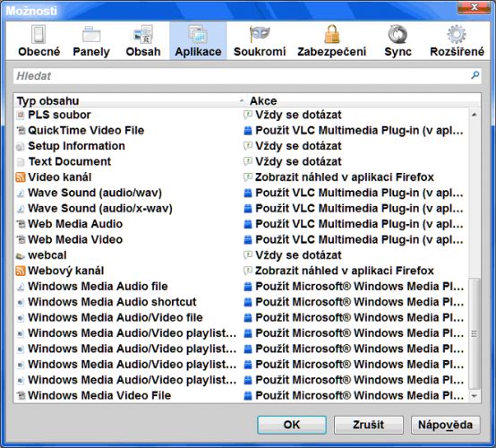This screenshot has width=496, height=448.
Task: Click the Zrušit button
Action: tap(369, 425)
